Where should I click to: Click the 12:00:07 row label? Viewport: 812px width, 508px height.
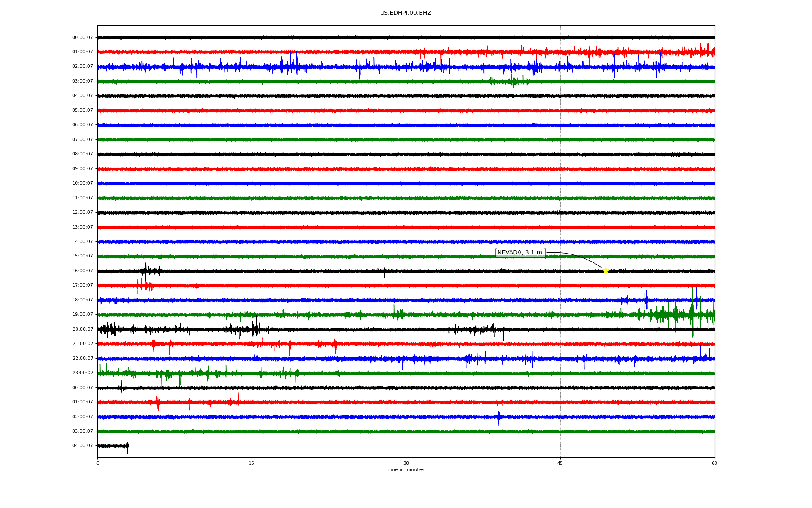(x=82, y=213)
